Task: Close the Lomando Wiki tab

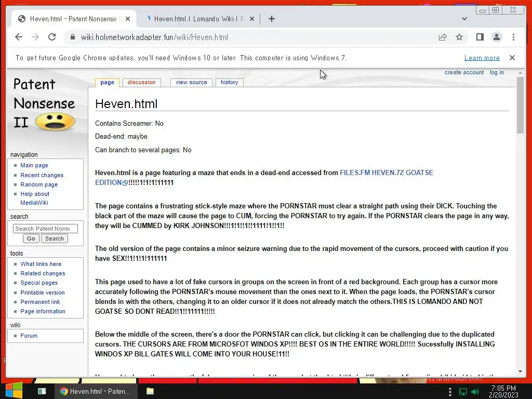Action: [x=252, y=19]
